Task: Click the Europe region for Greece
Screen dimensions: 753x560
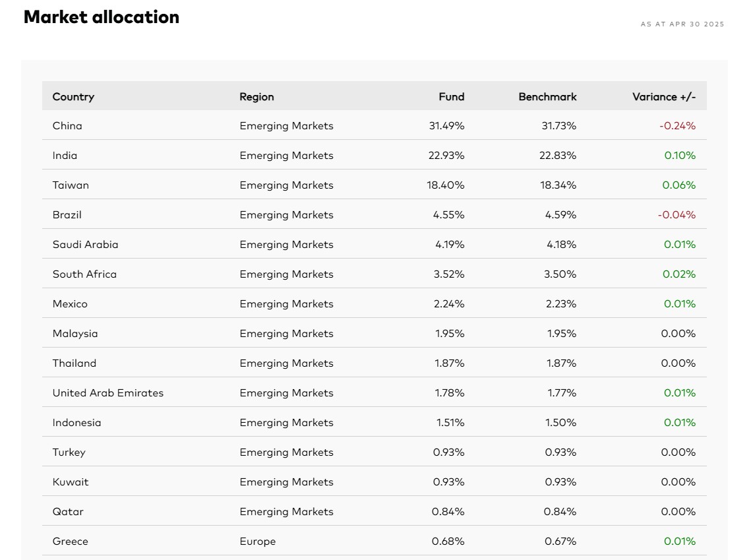Action: (x=257, y=542)
